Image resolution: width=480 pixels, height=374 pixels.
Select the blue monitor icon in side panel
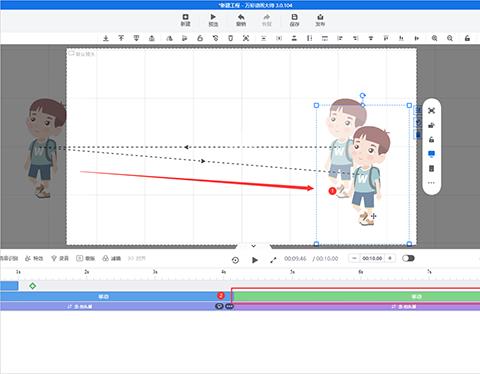(432, 154)
